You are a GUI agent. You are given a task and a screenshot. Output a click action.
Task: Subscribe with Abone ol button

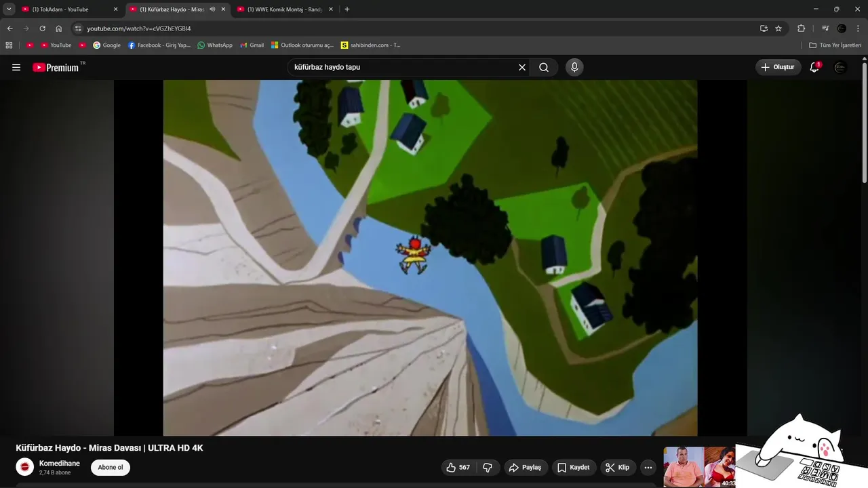point(111,467)
